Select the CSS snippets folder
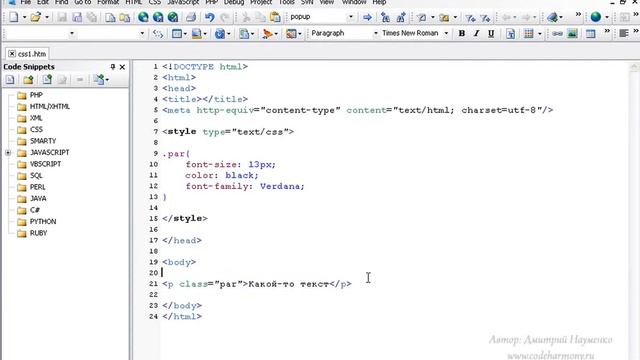The width and height of the screenshot is (640, 360). coord(36,129)
